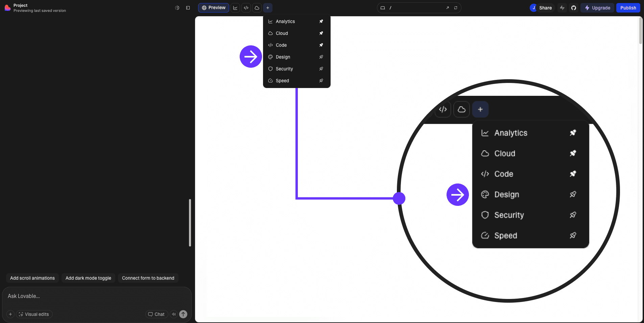Unpin Analytics in the dropdown menu

(x=321, y=21)
